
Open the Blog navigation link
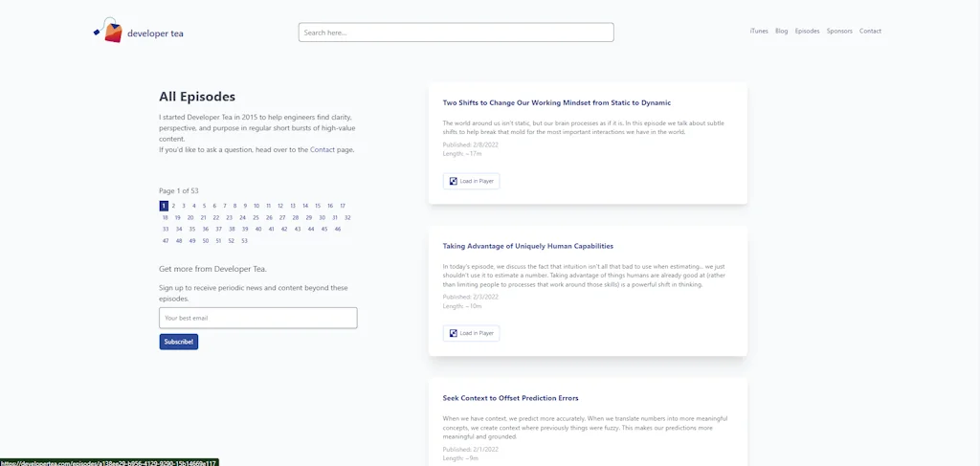point(782,32)
